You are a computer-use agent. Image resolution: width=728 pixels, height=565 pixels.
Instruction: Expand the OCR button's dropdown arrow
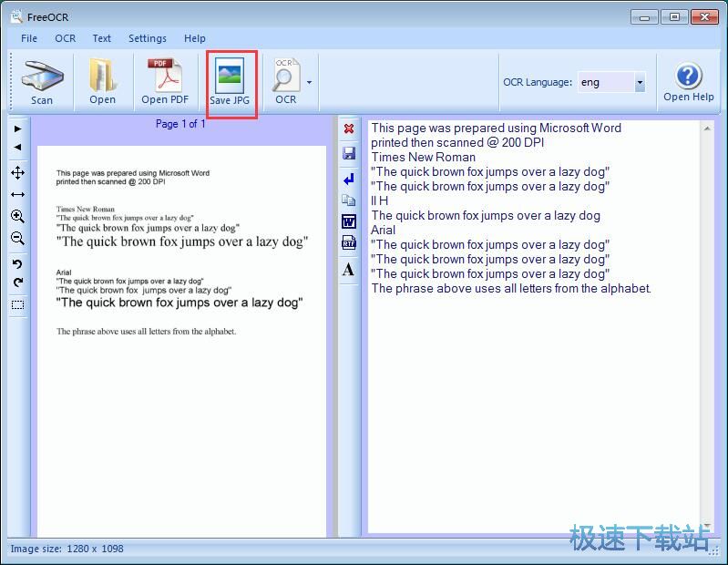click(309, 83)
